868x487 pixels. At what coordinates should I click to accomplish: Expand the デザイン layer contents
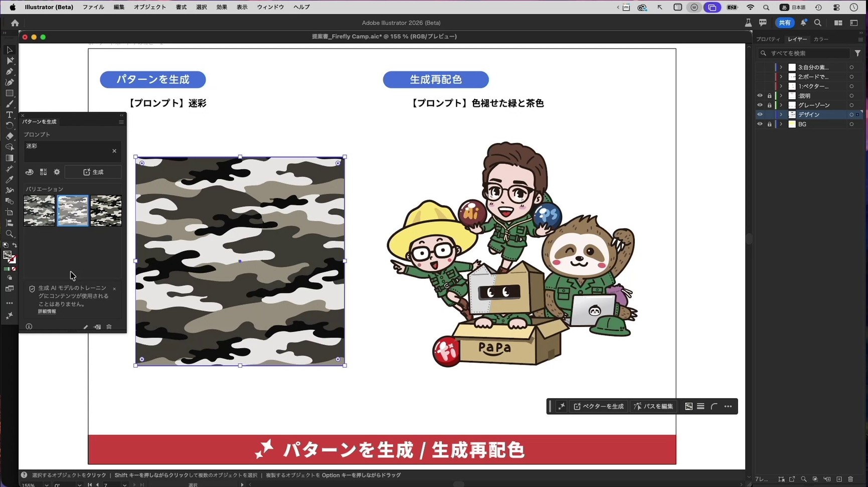[781, 114]
